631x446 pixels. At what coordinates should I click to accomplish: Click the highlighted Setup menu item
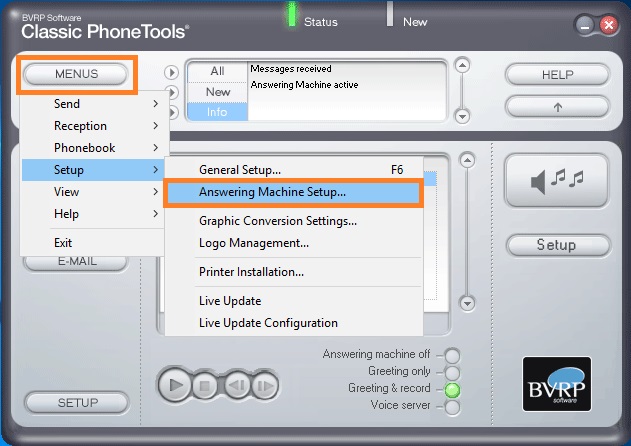(93, 170)
